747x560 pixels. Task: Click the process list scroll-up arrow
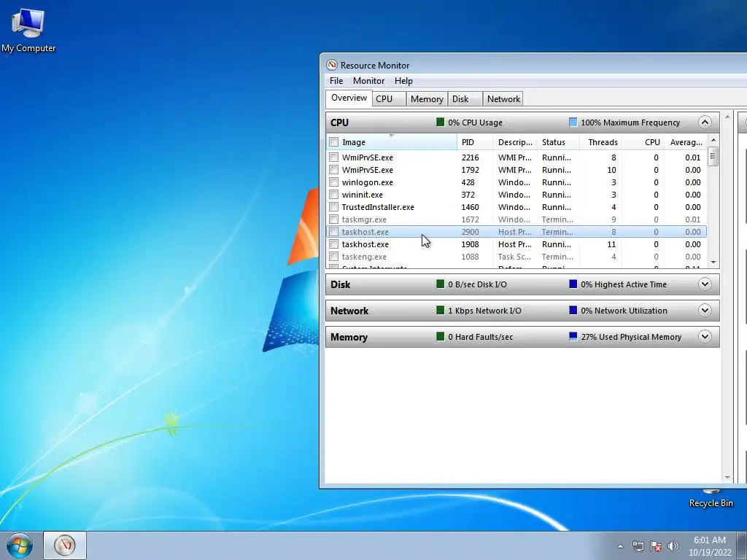point(713,140)
